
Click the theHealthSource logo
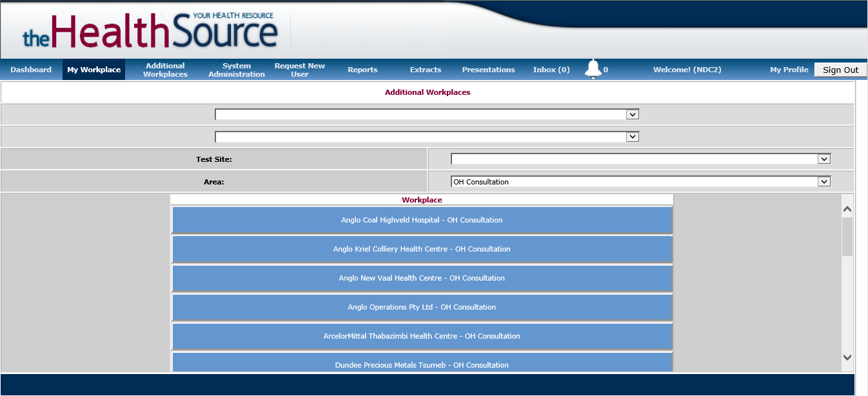pyautogui.click(x=150, y=30)
